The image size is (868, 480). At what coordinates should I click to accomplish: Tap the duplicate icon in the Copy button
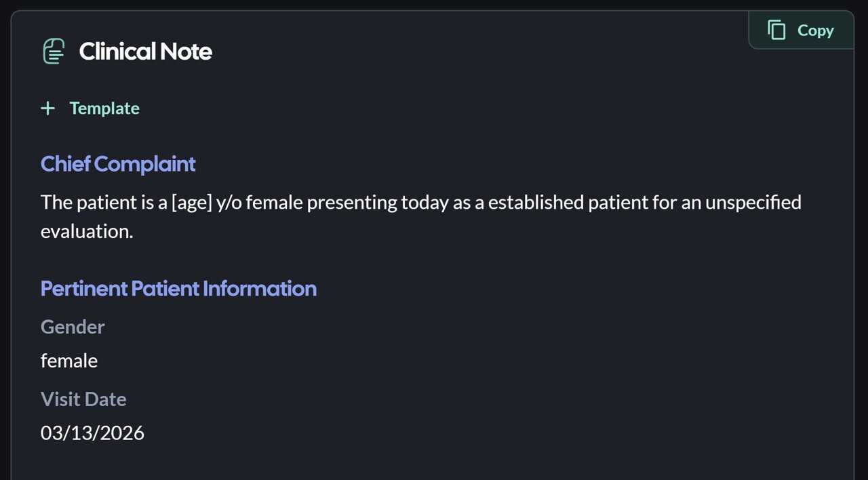pyautogui.click(x=776, y=30)
